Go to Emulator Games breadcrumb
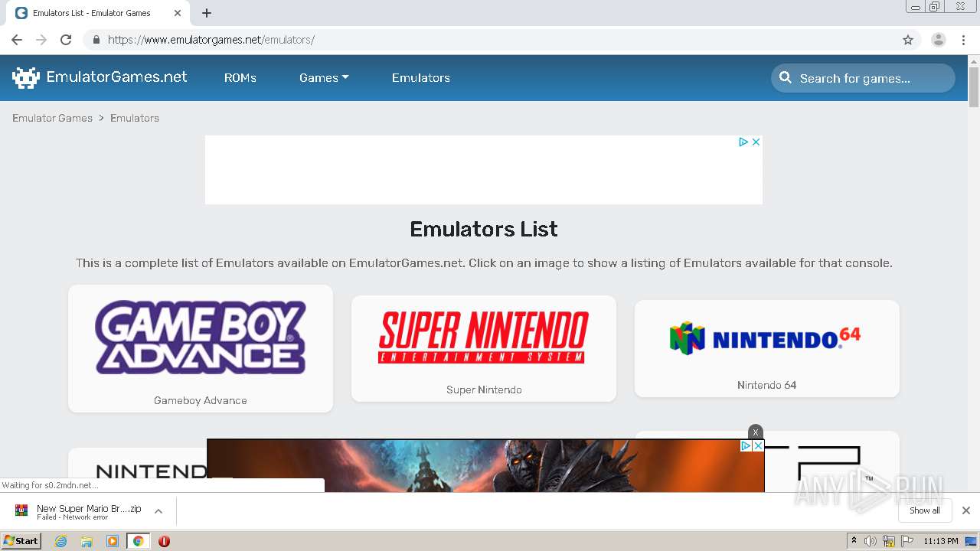Image resolution: width=980 pixels, height=551 pixels. click(x=52, y=118)
